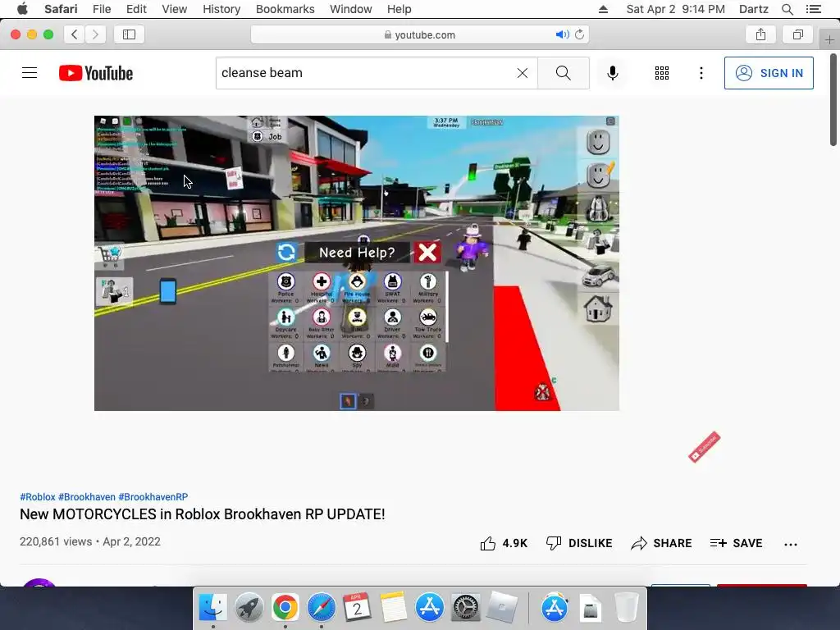Like the video with thumbs up
The image size is (840, 630).
pos(504,543)
